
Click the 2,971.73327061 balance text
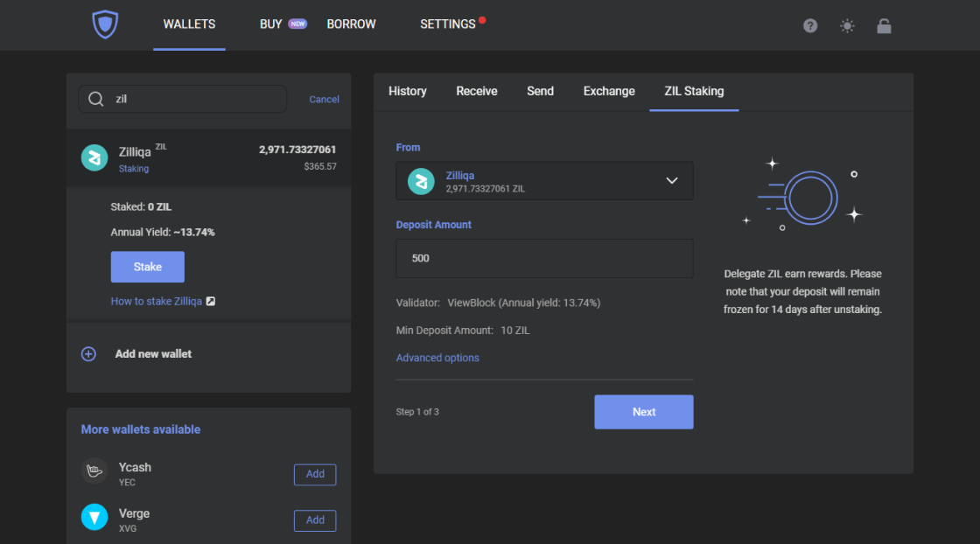coord(297,150)
